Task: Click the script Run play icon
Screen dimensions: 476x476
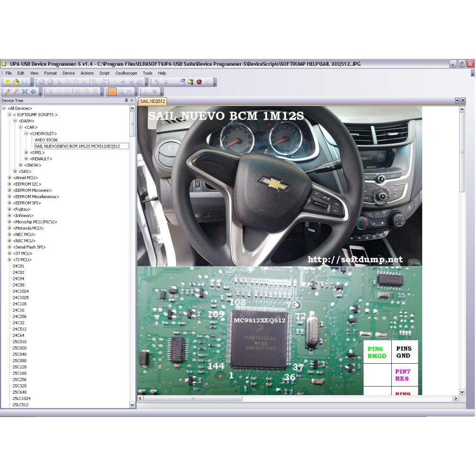Action: (146, 92)
